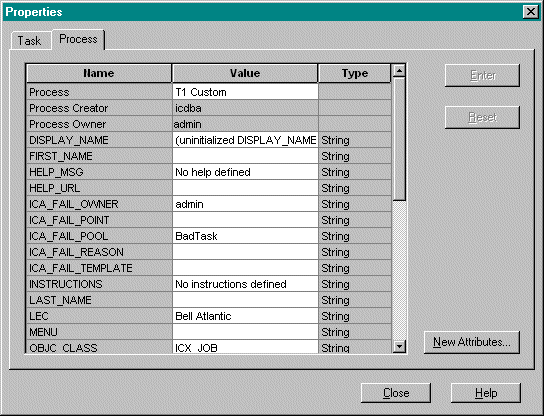Select the LAST_NAME name cell
This screenshot has height=416, width=544.
click(99, 300)
